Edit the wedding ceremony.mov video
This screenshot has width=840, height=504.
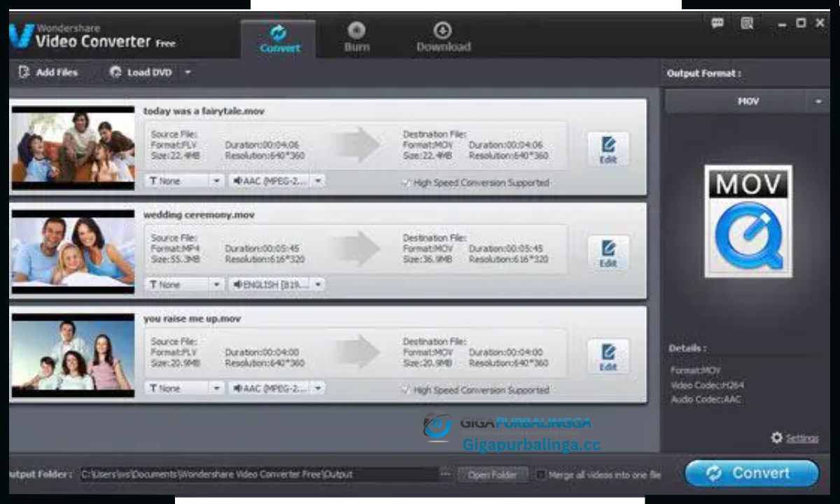[x=608, y=253]
